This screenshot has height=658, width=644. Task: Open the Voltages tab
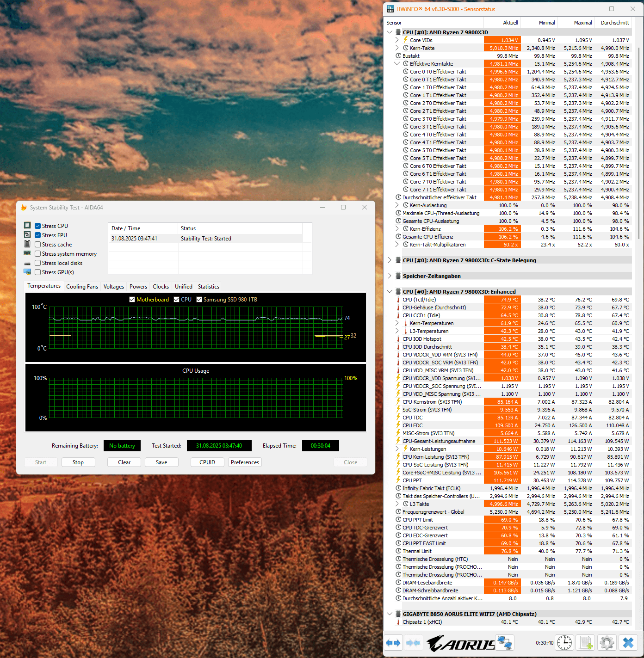pyautogui.click(x=114, y=287)
